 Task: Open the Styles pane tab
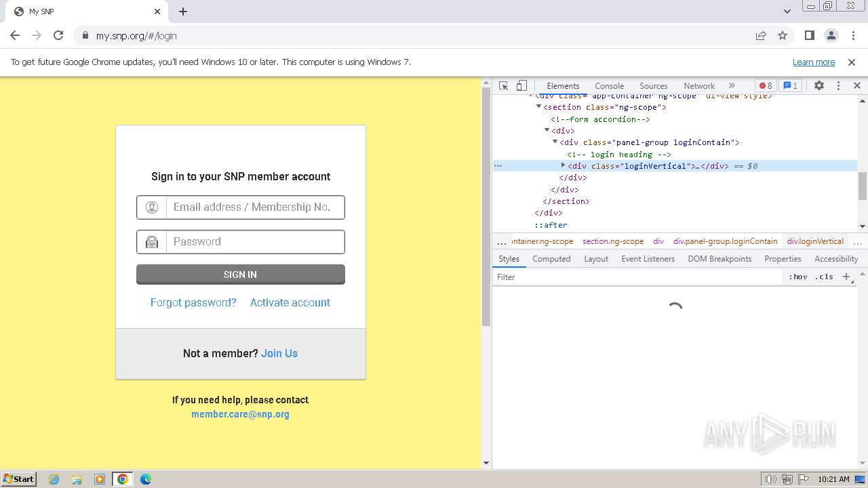click(x=509, y=259)
